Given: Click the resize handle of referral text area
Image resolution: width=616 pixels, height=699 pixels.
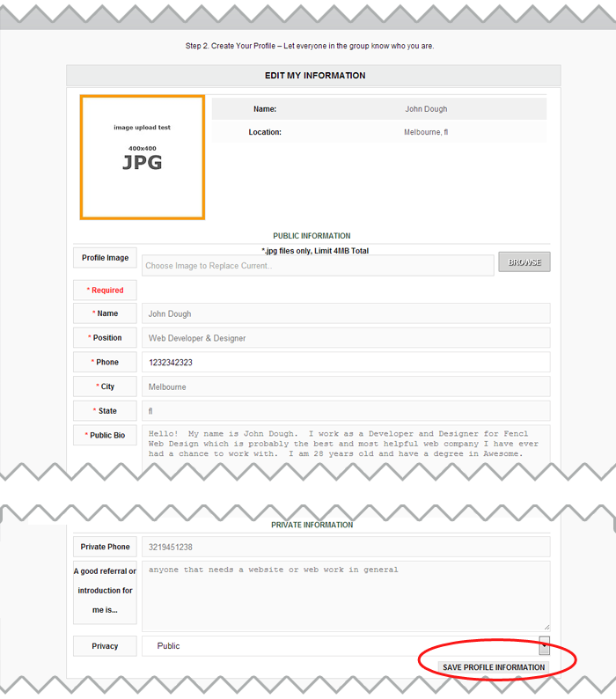Looking at the screenshot, I should [546, 626].
